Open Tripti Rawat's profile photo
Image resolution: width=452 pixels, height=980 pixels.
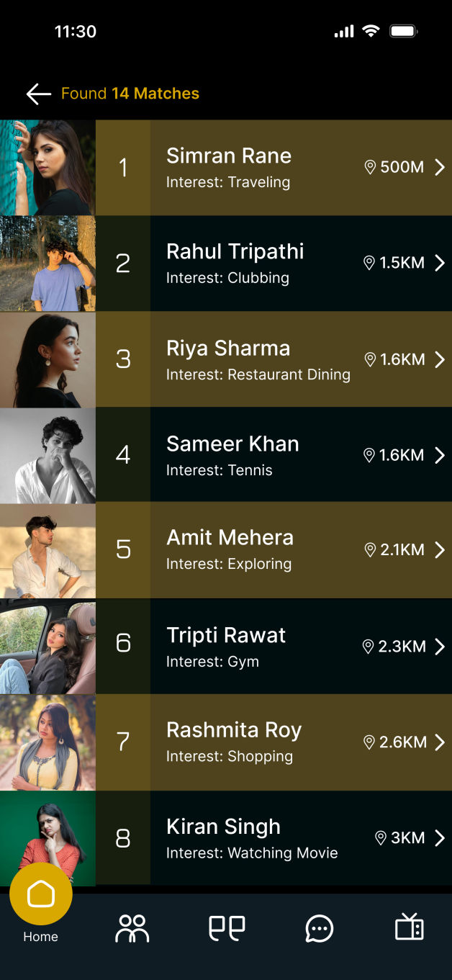[48, 647]
